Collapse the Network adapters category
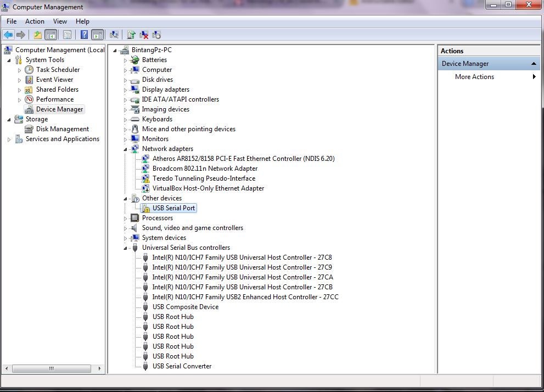Viewport: 544px width, 392px height. pyautogui.click(x=125, y=149)
